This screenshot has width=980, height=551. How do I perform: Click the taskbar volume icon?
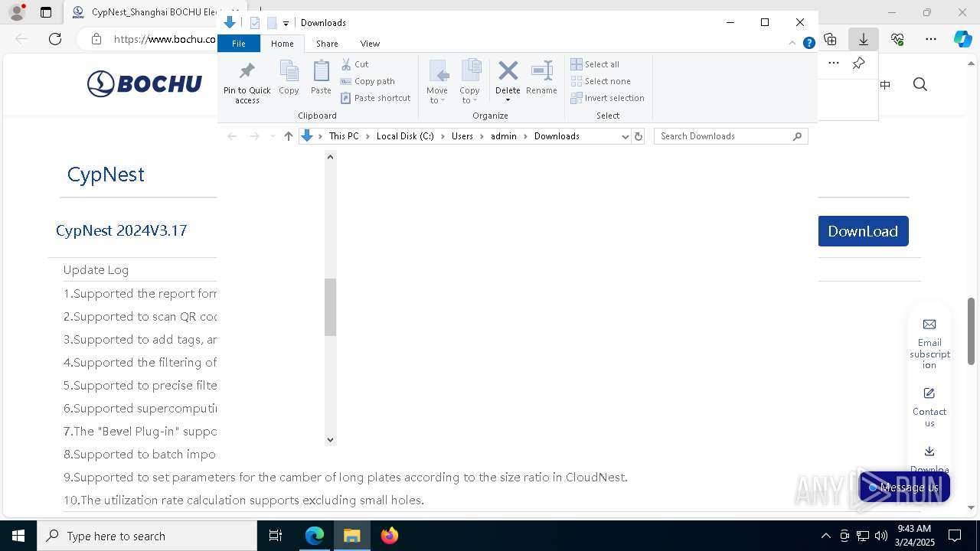point(881,536)
